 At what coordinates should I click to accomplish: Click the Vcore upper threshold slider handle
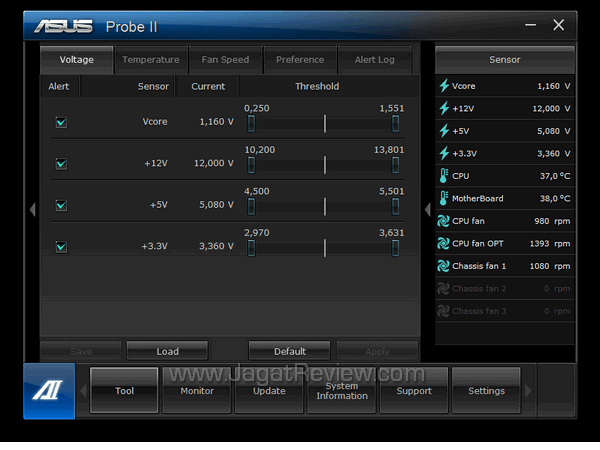point(396,123)
